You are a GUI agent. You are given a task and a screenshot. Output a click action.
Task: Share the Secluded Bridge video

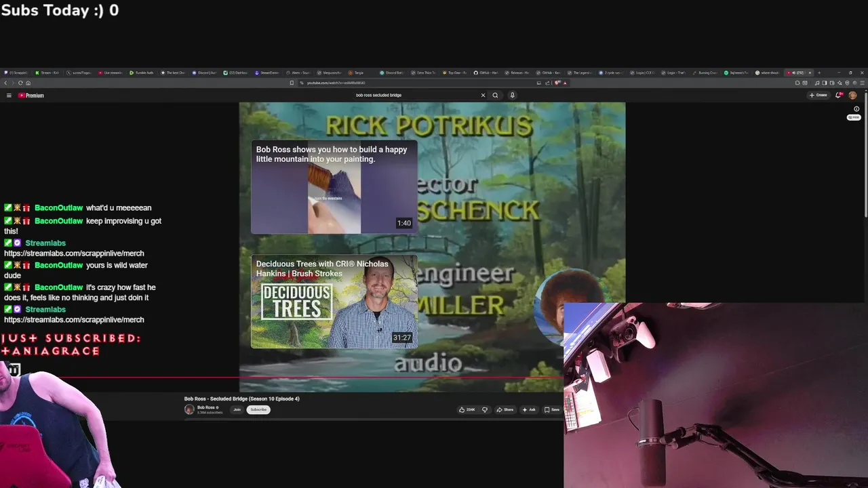[x=505, y=409]
